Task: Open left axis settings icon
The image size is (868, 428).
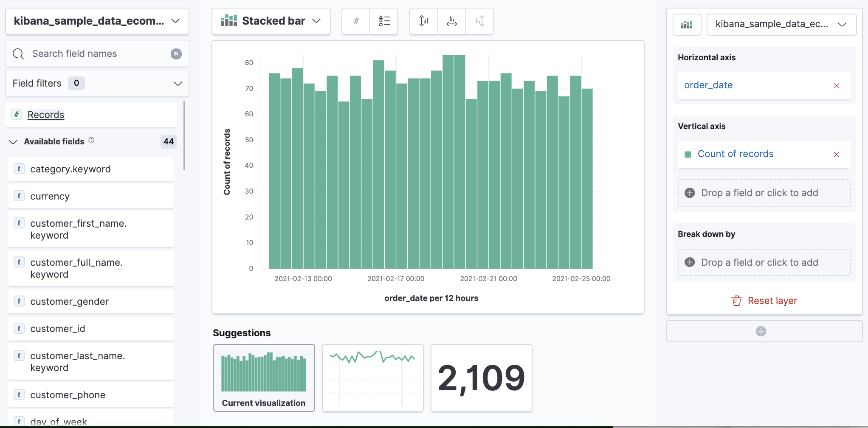Action: (423, 21)
